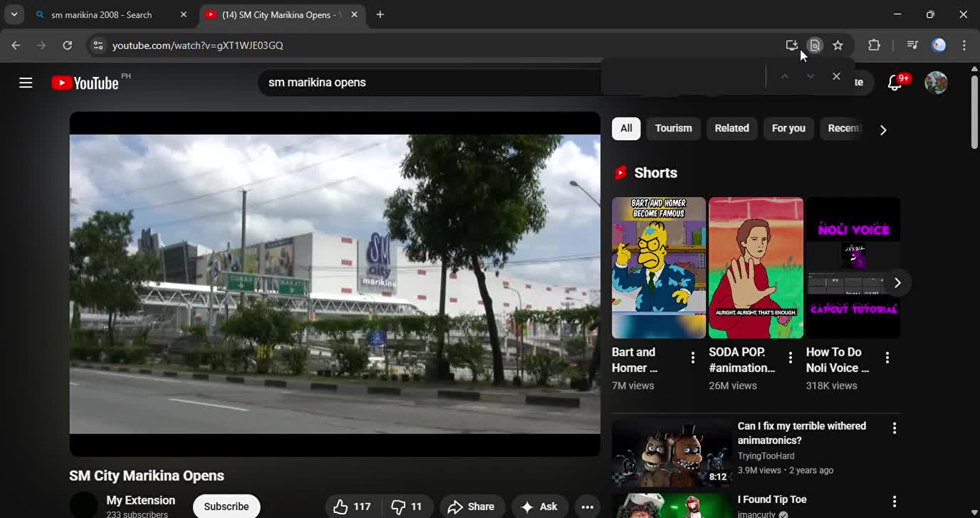
Task: Go back in browser history
Action: click(x=16, y=45)
